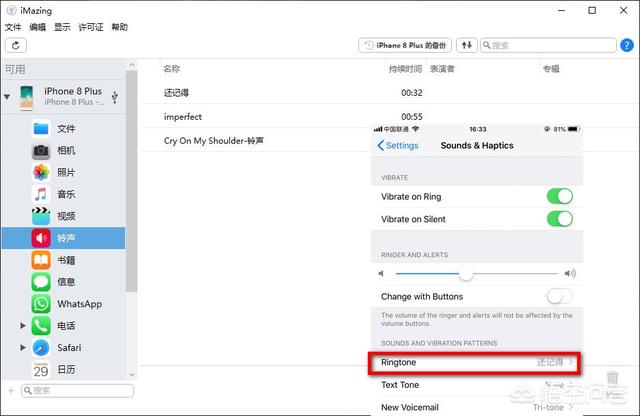Expand the Safari tree item

(x=23, y=348)
